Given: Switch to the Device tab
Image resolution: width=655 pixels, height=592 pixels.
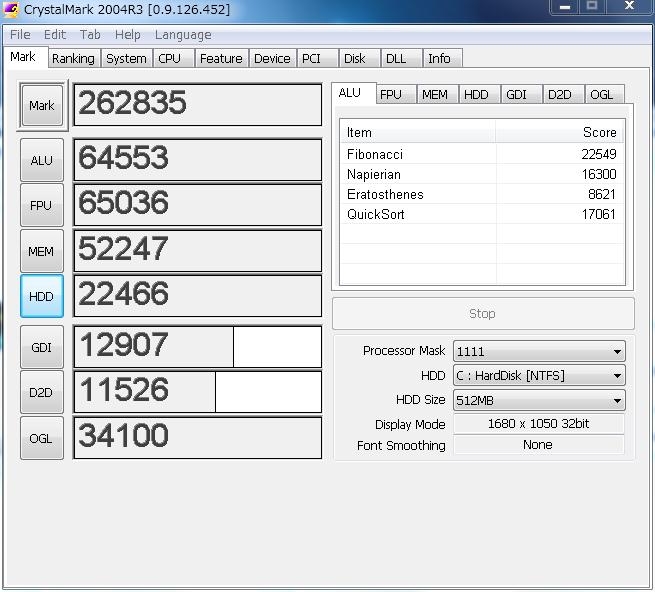Looking at the screenshot, I should pos(272,58).
